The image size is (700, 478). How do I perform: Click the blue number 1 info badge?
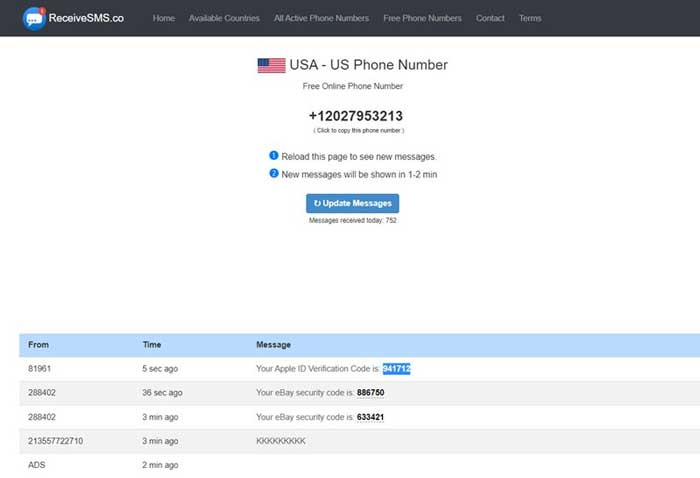tap(274, 155)
